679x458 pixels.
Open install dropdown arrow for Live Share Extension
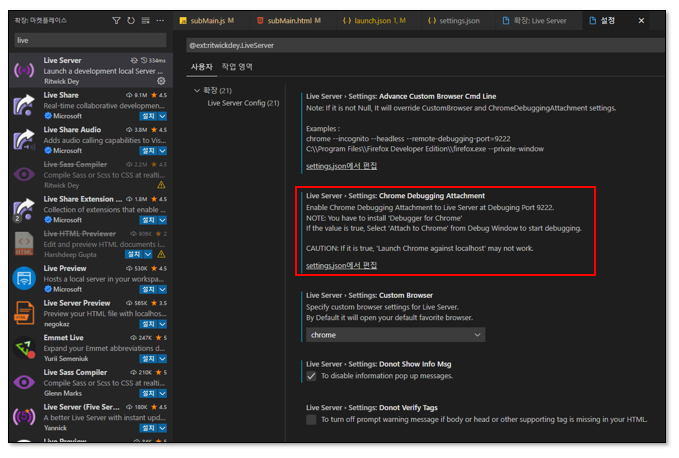tap(162, 220)
